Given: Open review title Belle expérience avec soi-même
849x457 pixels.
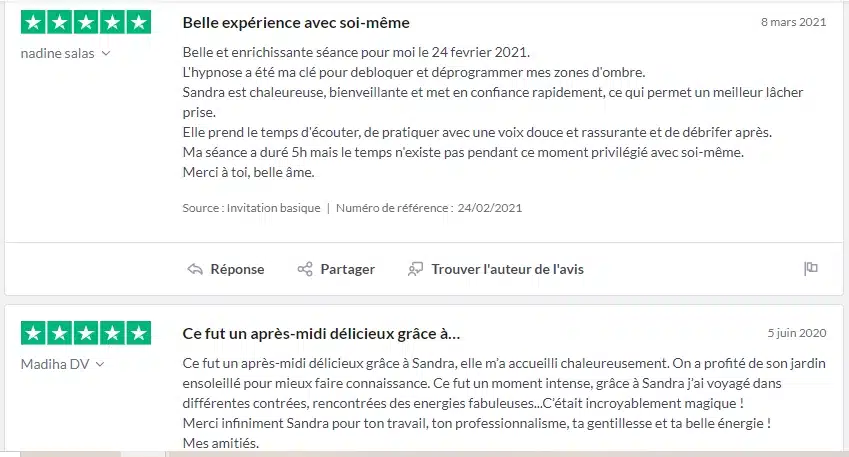Looking at the screenshot, I should click(x=296, y=22).
